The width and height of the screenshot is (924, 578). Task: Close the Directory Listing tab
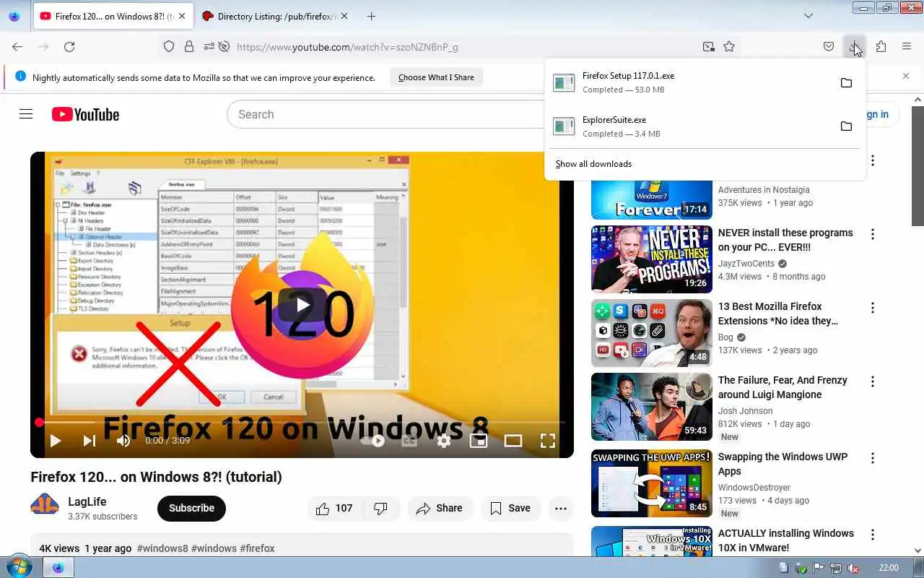(344, 16)
